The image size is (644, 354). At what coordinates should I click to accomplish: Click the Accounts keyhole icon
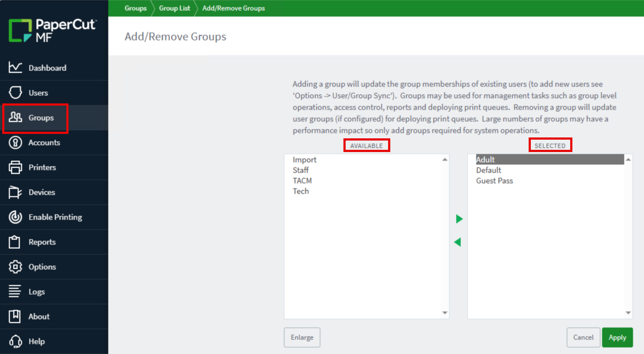click(15, 142)
